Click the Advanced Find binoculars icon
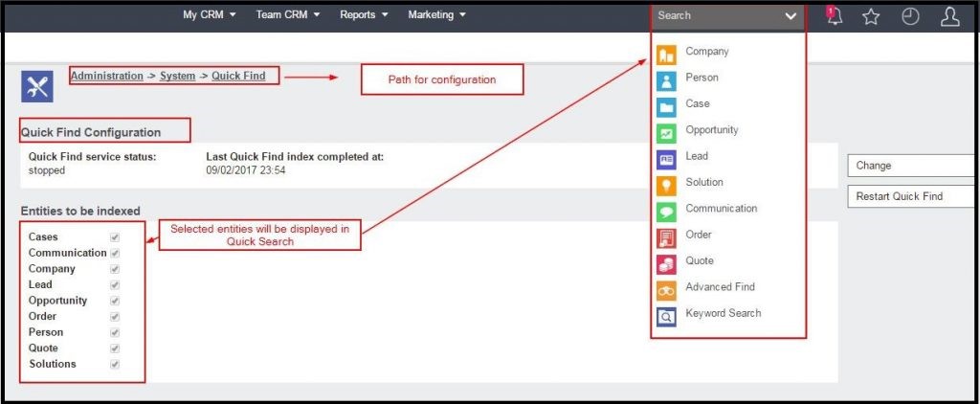 [667, 291]
